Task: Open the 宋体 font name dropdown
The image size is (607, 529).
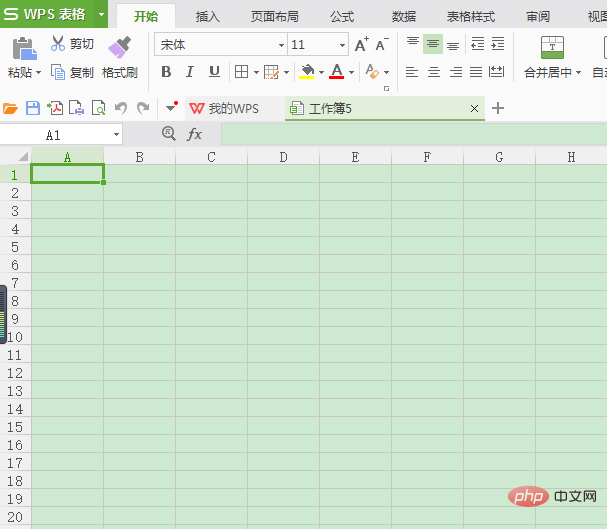Action: pos(281,45)
